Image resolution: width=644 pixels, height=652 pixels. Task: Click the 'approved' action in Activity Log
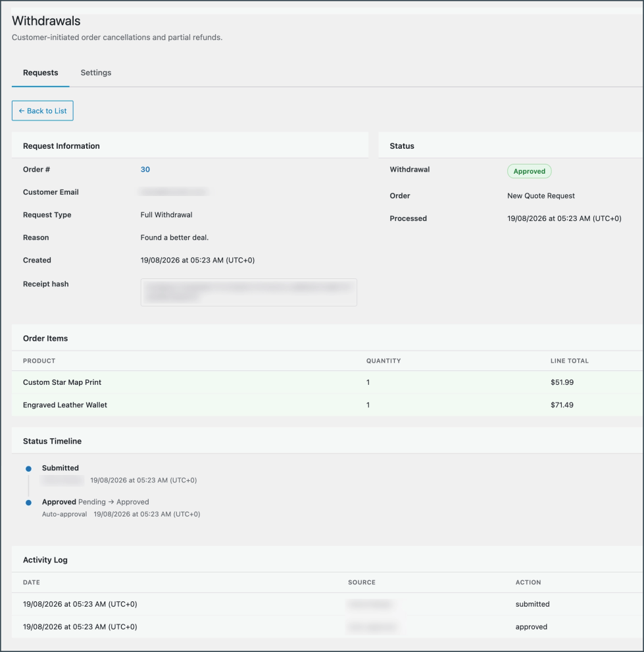532,627
